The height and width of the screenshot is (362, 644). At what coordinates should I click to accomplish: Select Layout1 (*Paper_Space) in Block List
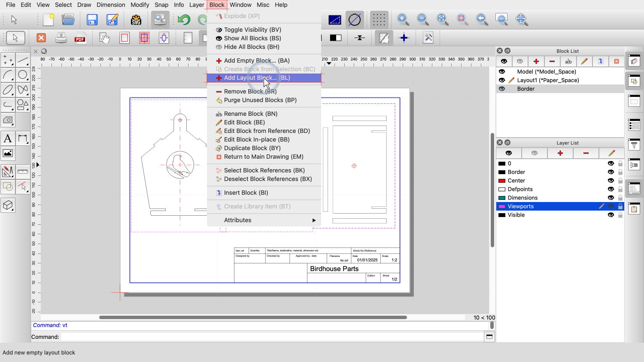coord(548,80)
